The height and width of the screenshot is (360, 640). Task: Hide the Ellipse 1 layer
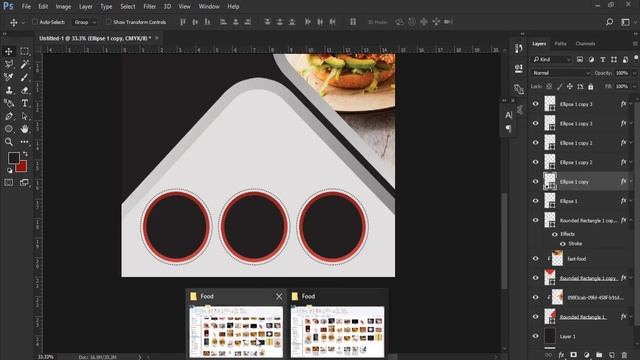(536, 201)
